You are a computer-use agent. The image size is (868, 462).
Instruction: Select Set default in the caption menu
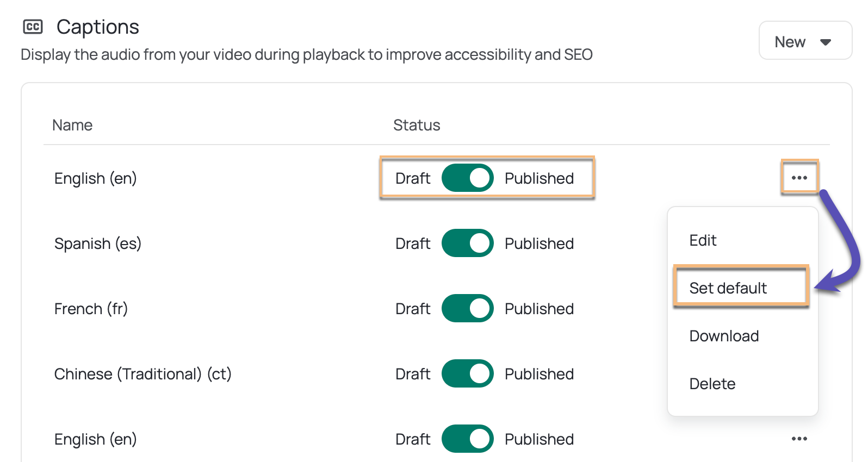(x=728, y=288)
